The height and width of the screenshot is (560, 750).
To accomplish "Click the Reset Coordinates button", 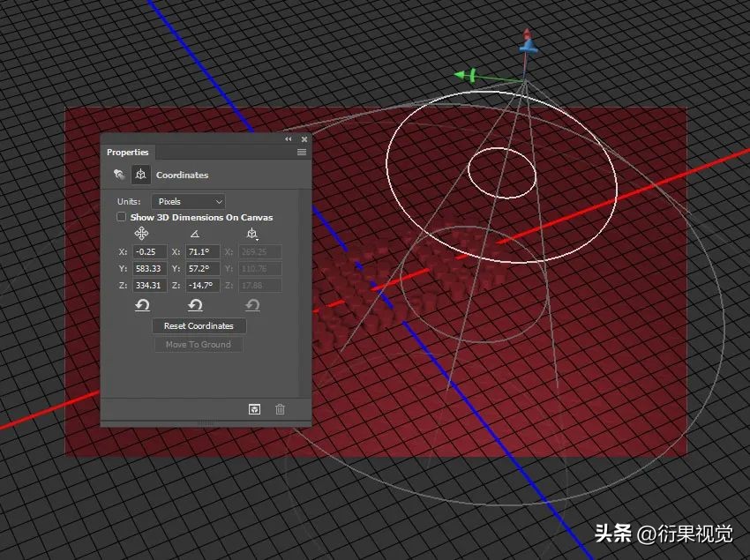I will [198, 326].
